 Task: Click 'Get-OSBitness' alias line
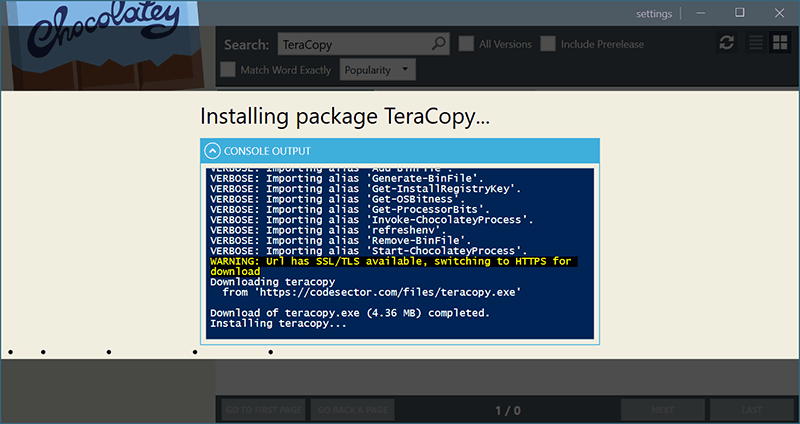click(337, 199)
